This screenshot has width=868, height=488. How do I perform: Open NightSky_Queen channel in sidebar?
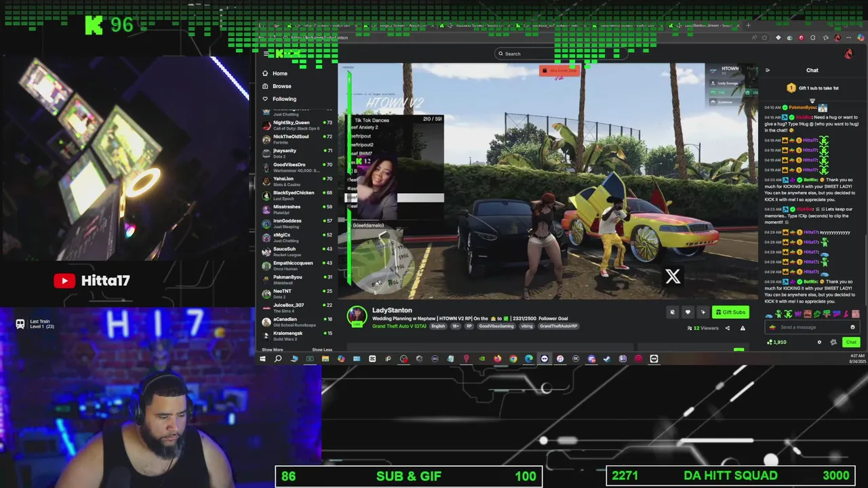coord(297,124)
